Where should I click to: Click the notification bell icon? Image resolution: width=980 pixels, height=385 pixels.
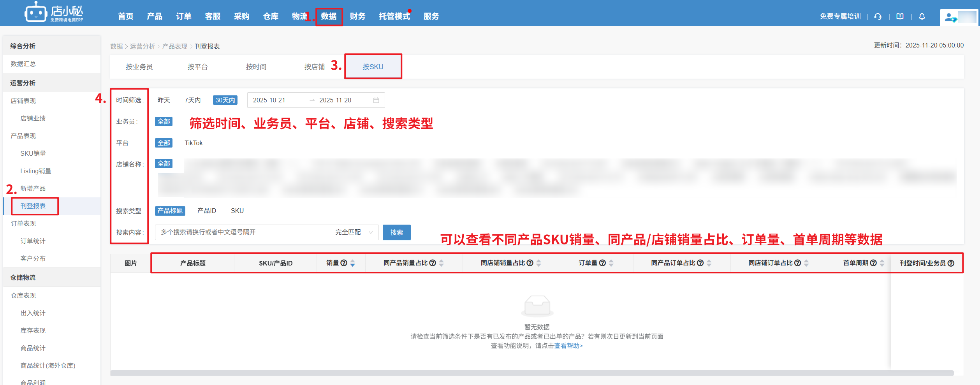[x=922, y=16]
